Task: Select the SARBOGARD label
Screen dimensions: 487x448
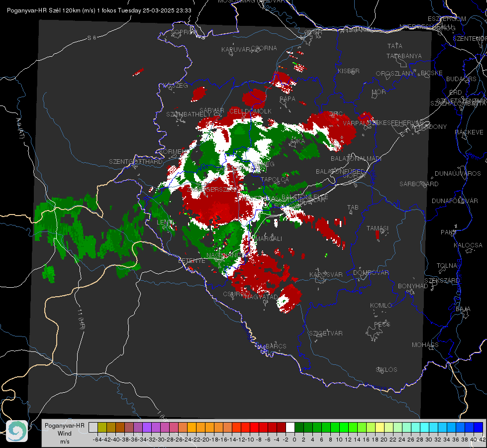Action: coord(419,184)
